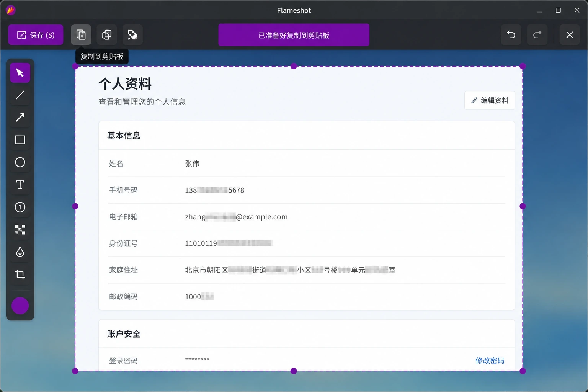Redo the last annotation
Image resolution: width=588 pixels, height=392 pixels.
point(537,35)
